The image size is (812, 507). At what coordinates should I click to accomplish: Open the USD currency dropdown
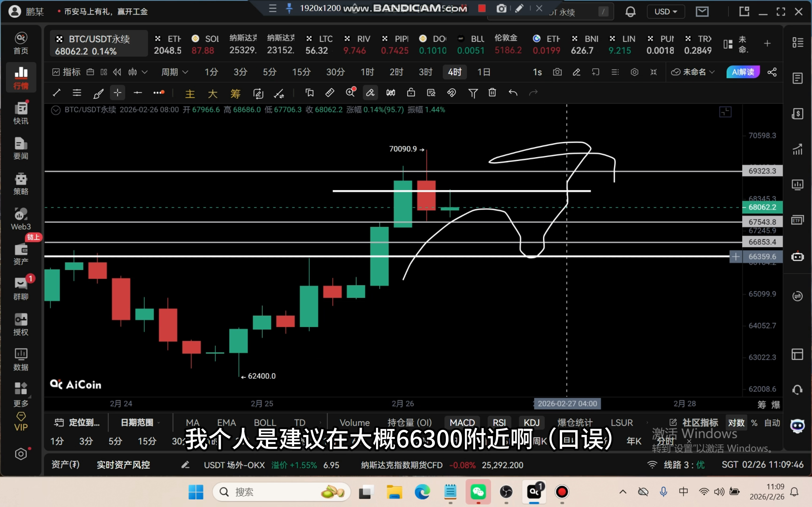point(665,11)
